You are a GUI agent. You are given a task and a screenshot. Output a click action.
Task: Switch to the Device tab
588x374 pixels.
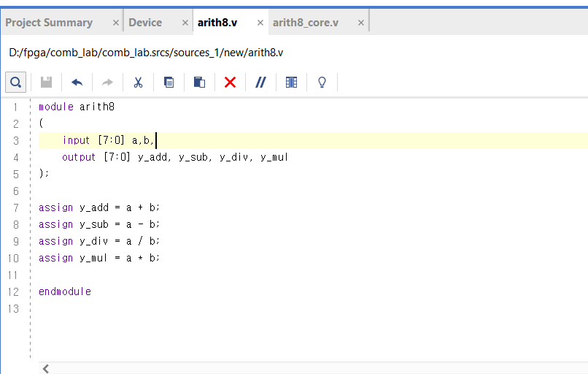tap(145, 23)
